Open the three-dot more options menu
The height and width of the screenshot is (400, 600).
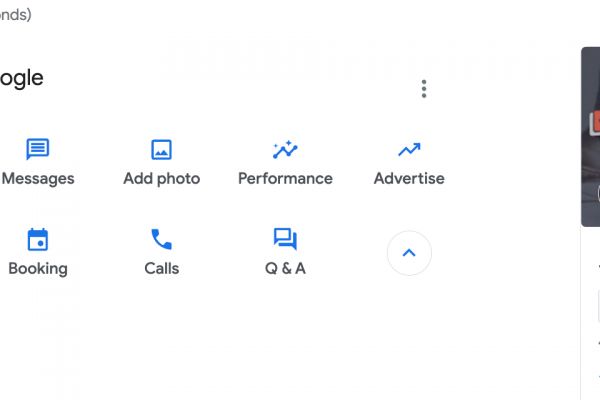424,89
